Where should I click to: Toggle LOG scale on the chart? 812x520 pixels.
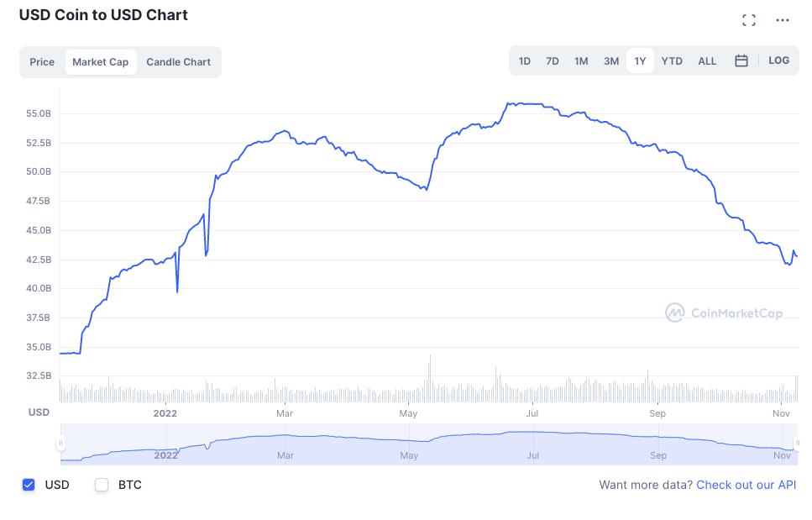(778, 60)
